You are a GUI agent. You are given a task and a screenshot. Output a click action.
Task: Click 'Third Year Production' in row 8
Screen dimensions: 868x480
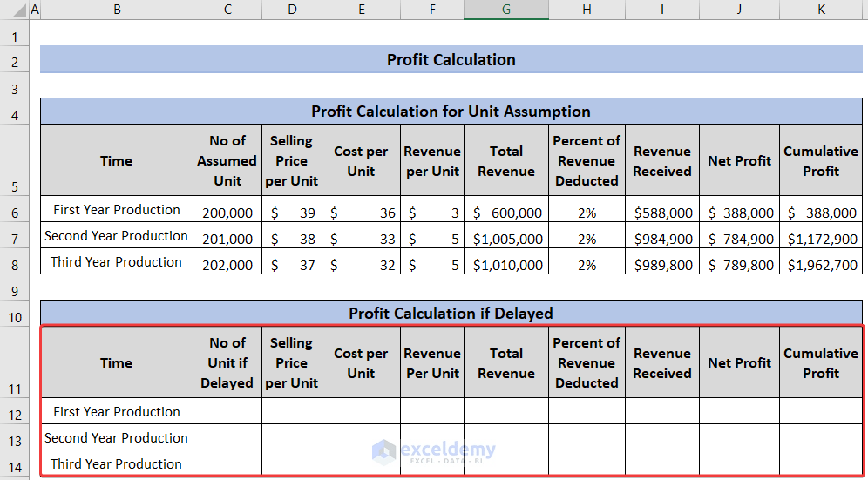[117, 261]
